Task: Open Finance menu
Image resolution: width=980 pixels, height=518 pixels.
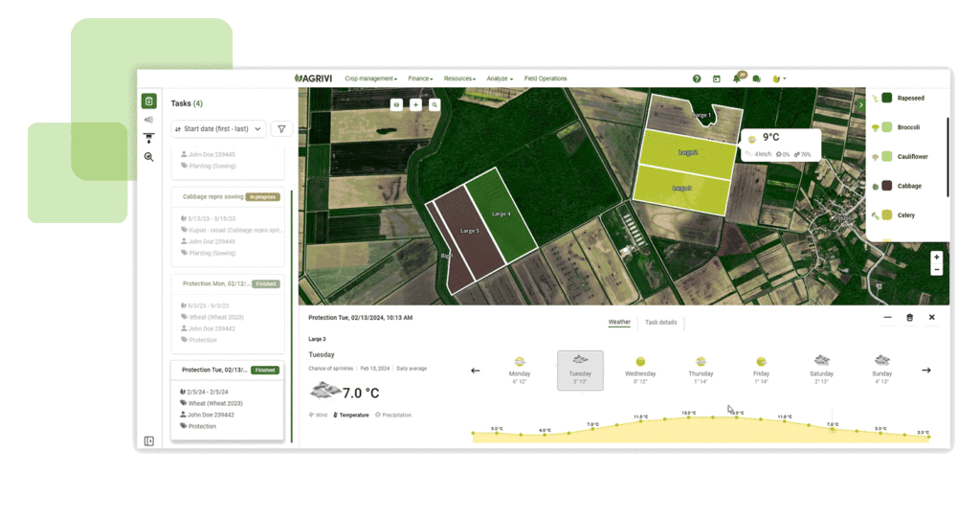Action: coord(421,79)
